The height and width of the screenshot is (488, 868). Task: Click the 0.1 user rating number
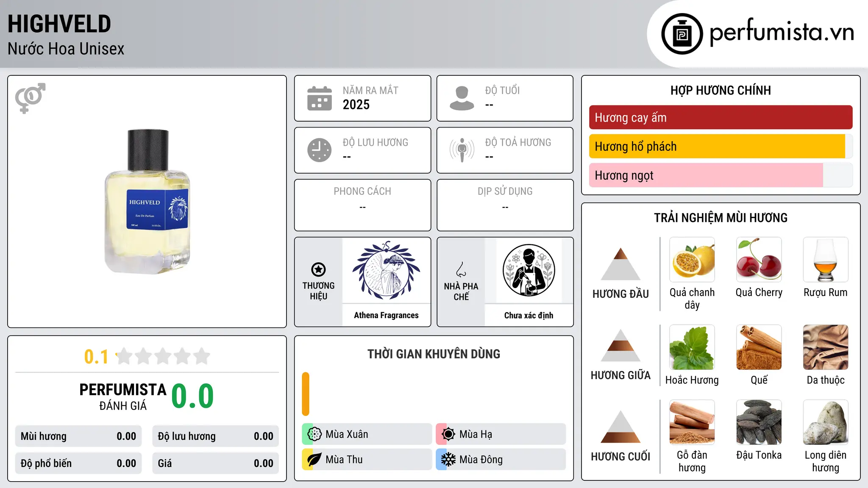(96, 357)
